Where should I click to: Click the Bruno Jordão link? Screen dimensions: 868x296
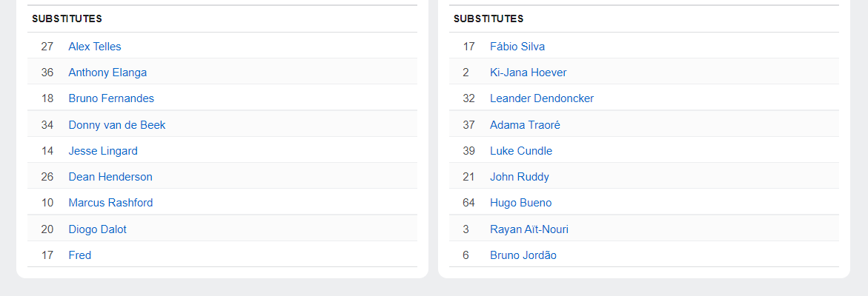click(x=523, y=255)
